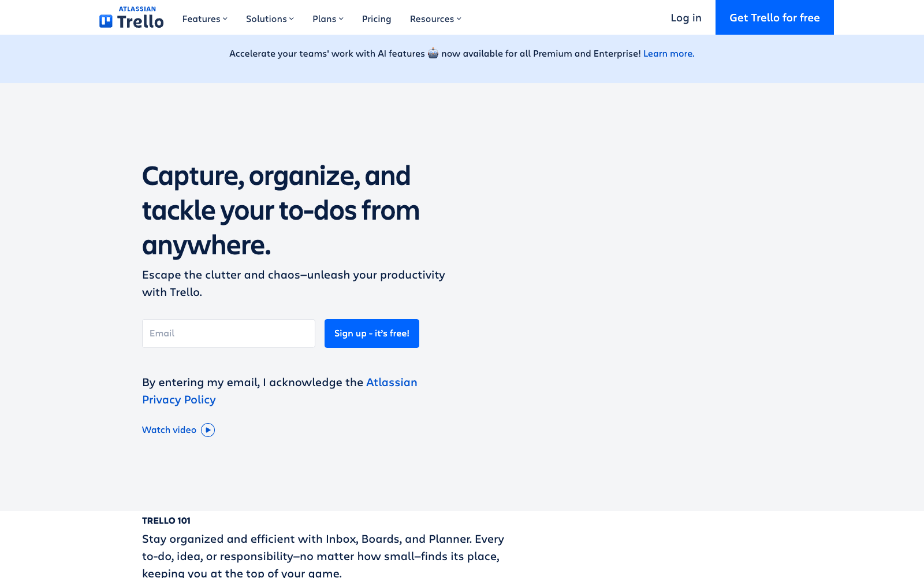Click the headline 'Capture, organize, and tackle'
The height and width of the screenshot is (578, 924).
281,210
